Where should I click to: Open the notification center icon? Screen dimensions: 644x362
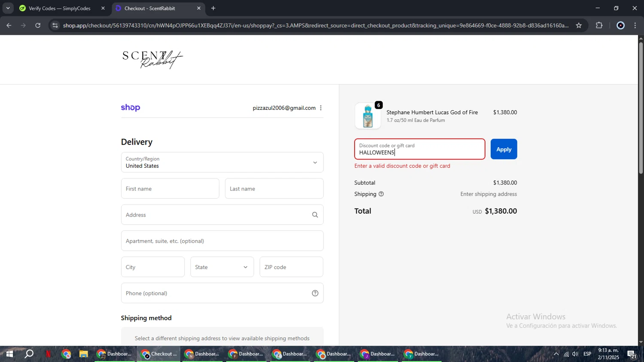[632, 355]
